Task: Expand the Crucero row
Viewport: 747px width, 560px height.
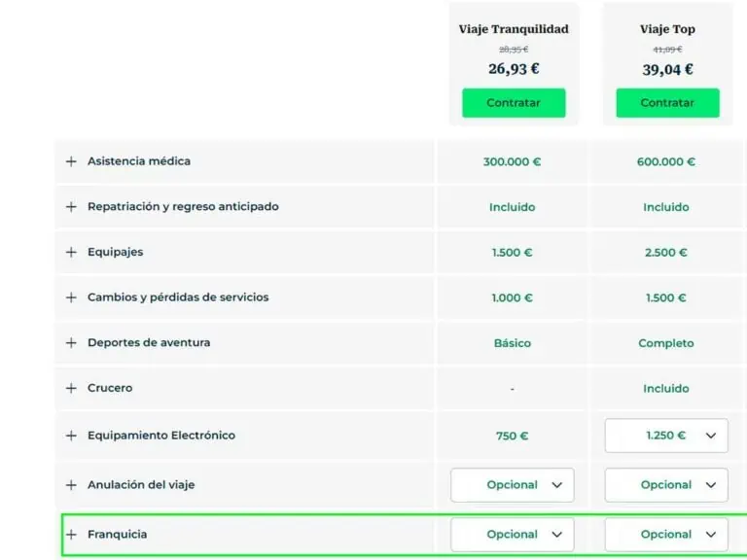Action: (71, 388)
